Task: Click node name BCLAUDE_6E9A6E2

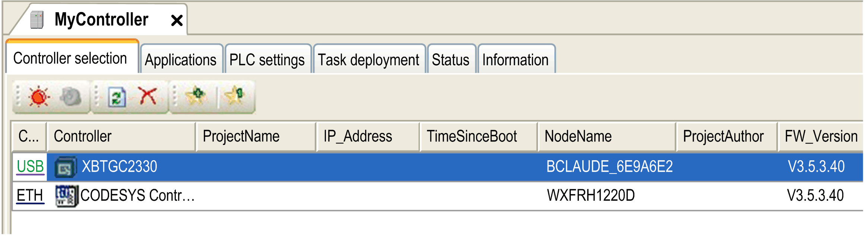Action: point(609,167)
